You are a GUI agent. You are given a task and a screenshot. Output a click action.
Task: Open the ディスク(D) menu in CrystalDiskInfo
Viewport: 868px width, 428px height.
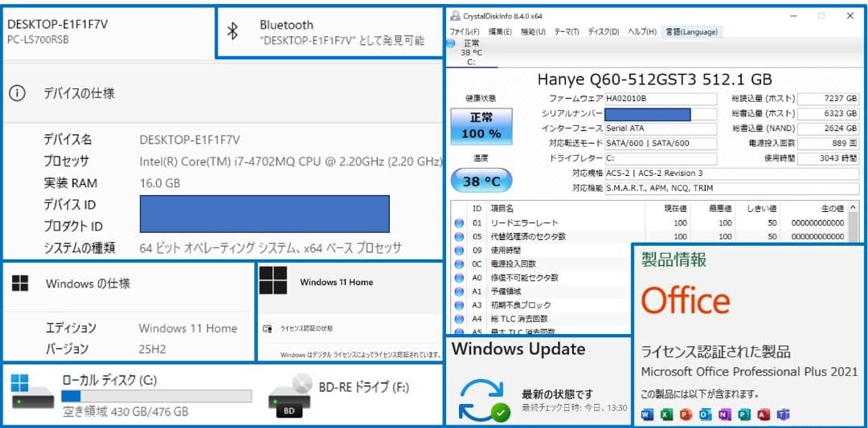pyautogui.click(x=603, y=32)
